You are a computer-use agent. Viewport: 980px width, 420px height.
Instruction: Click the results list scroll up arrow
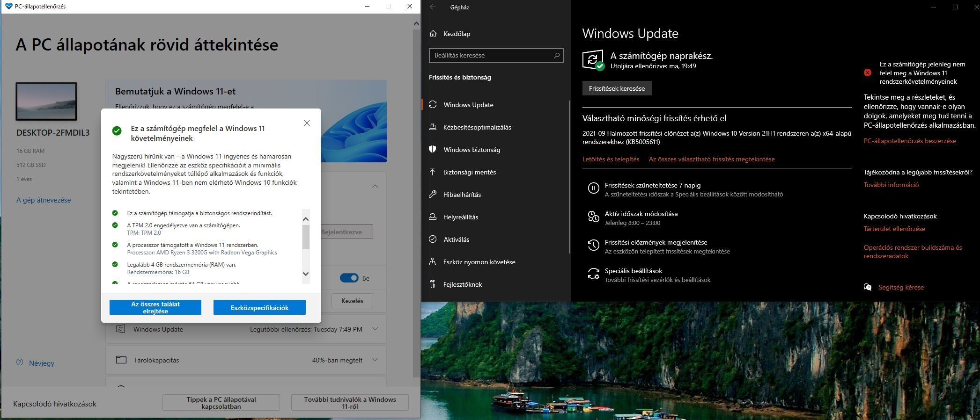pyautogui.click(x=306, y=219)
